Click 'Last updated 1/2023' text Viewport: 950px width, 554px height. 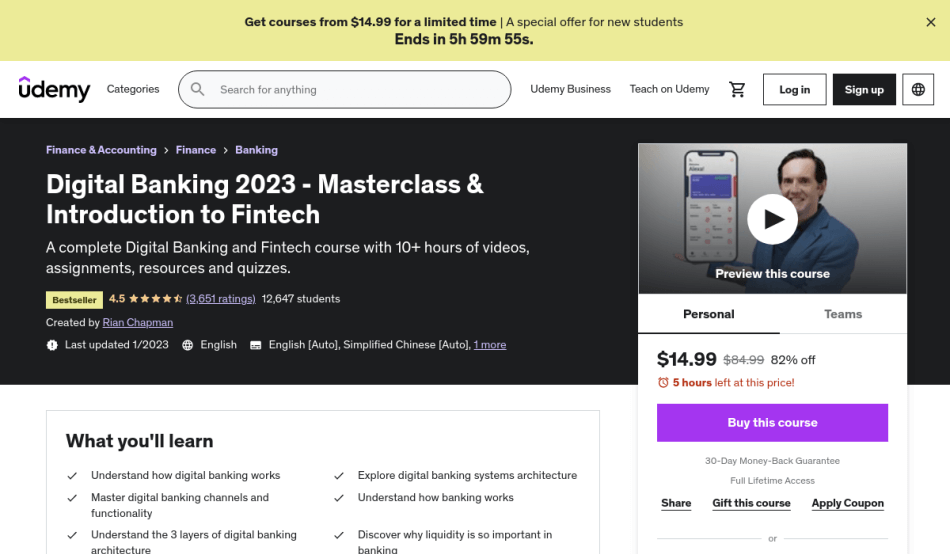[x=117, y=344]
